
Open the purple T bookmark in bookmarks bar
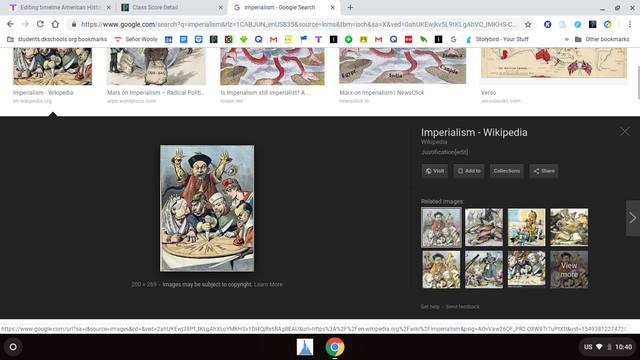point(318,40)
